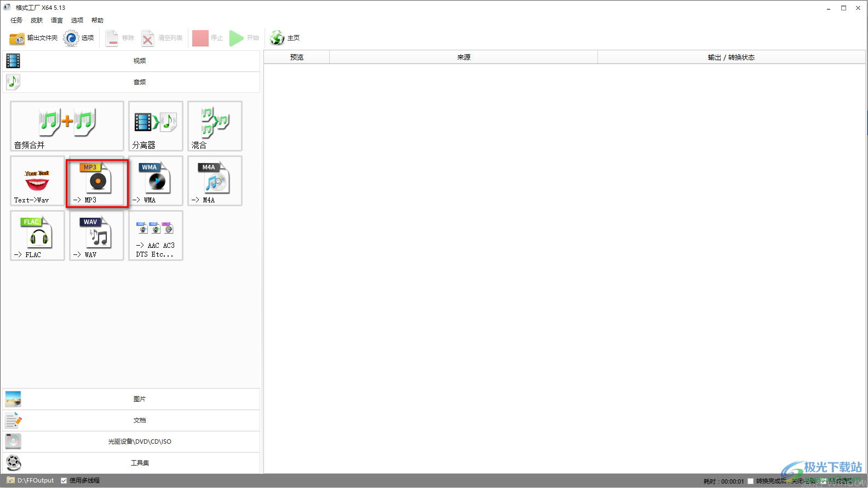Viewport: 868px width, 488px height.
Task: Expand the 视频 video category
Action: (131, 61)
